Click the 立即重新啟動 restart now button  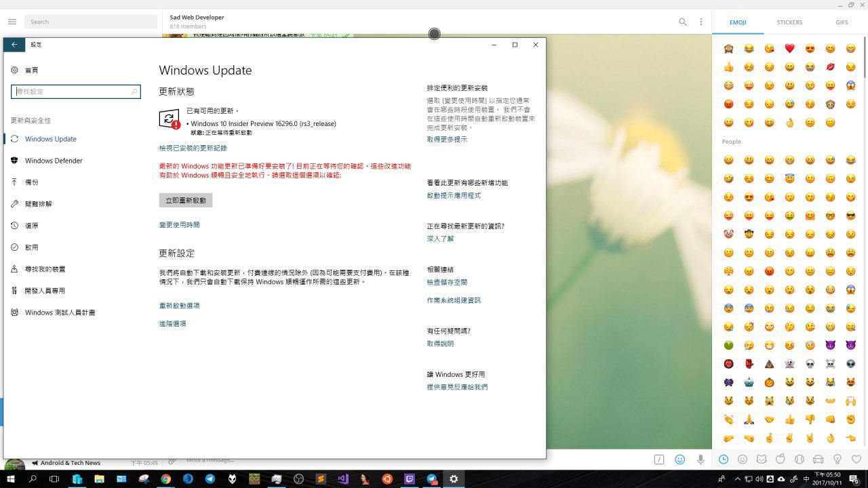[186, 201]
